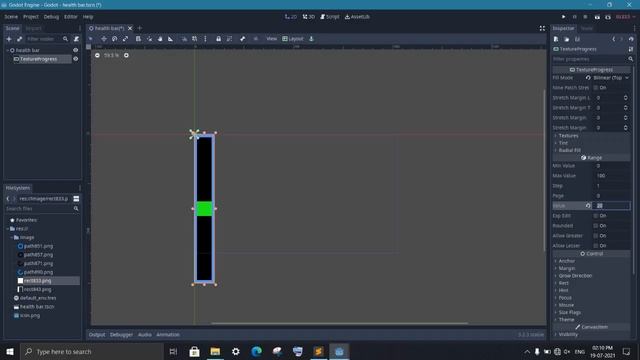Expand the Textures section
The image size is (640, 360).
pos(568,136)
